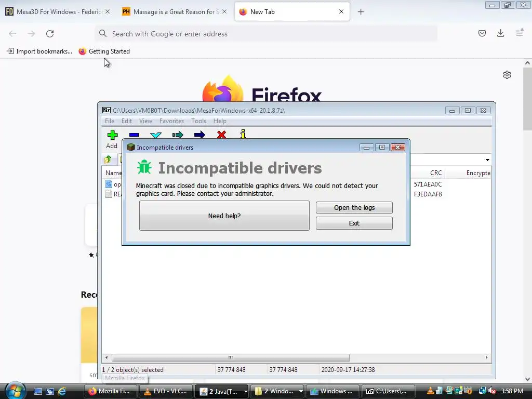Screen dimensions: 532x399
Task: Sort by the Name column header
Action: coord(113,173)
